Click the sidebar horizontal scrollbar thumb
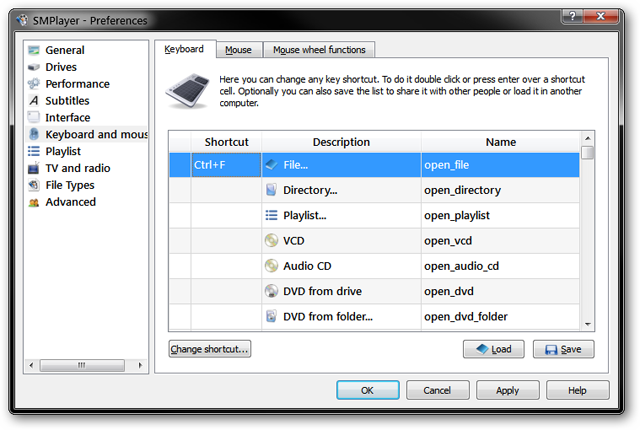The width and height of the screenshot is (640, 430). tap(82, 365)
